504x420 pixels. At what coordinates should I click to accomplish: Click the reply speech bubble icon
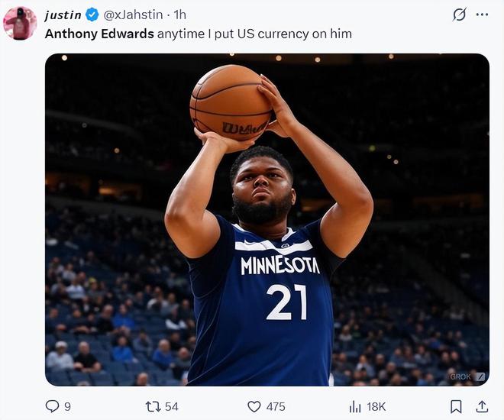click(x=52, y=406)
